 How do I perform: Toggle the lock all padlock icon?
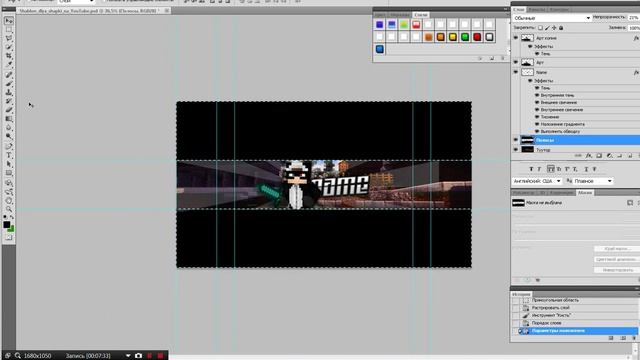tap(561, 28)
